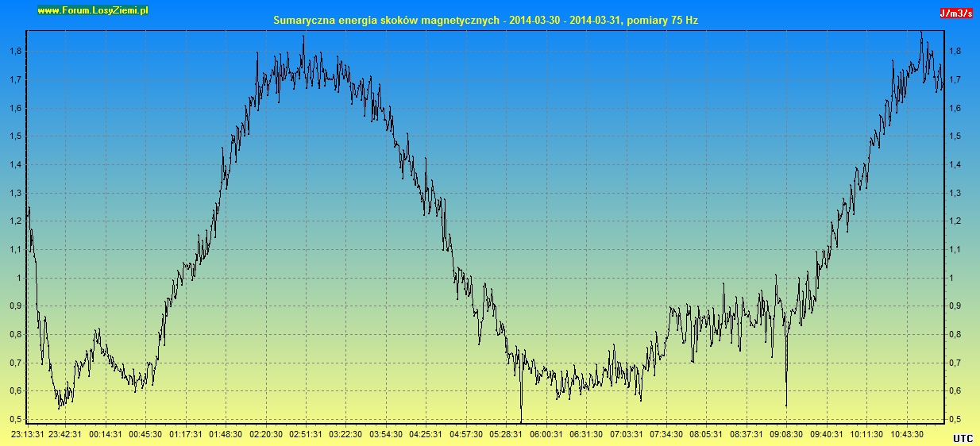
Task: Open the www.Forum.LosyZiemi.pl link
Action: [x=93, y=10]
